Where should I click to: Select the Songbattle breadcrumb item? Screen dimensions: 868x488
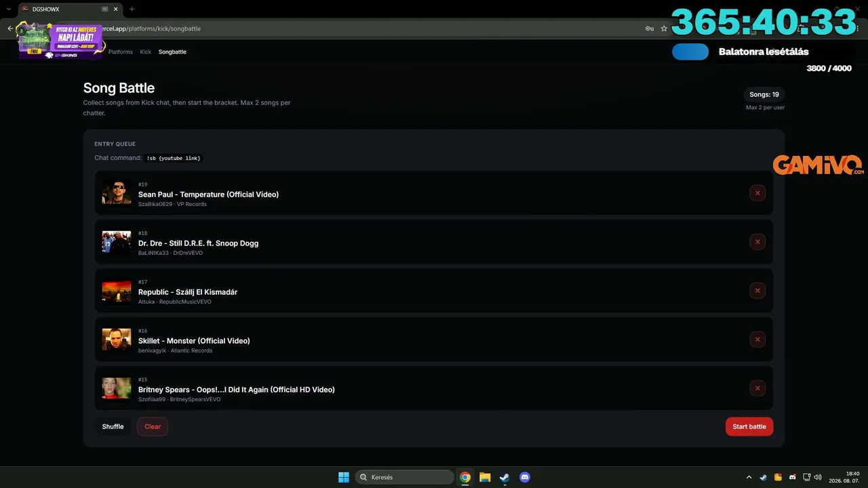tap(172, 52)
